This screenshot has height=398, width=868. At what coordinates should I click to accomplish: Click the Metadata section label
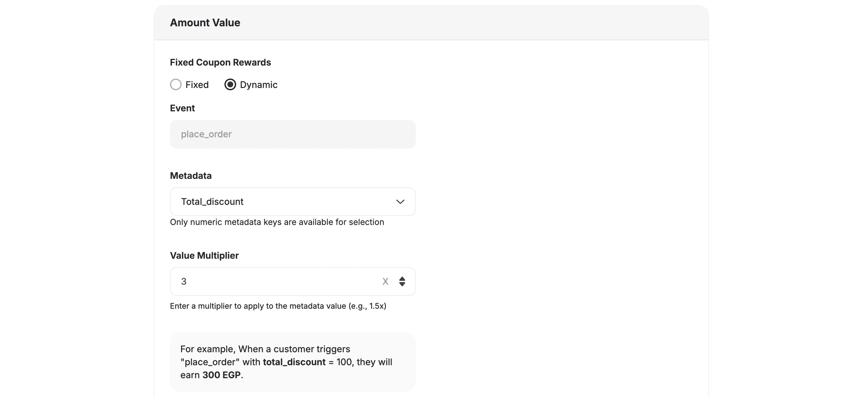tap(191, 175)
